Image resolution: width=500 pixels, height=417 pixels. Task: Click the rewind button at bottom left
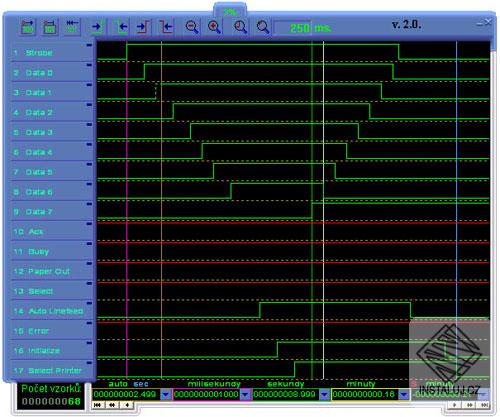pos(112,405)
